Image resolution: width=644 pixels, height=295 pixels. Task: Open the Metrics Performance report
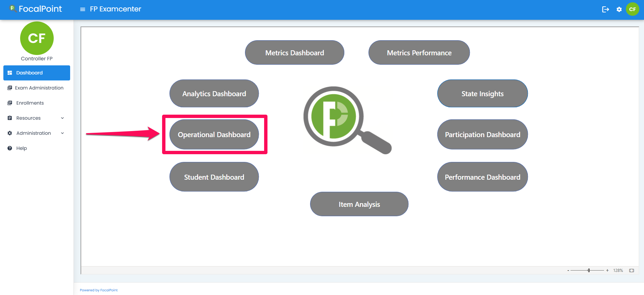[419, 53]
